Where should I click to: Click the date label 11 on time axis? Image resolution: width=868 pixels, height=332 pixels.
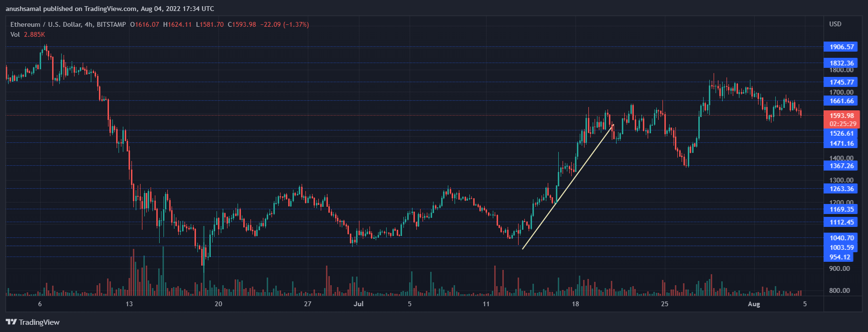pos(486,304)
